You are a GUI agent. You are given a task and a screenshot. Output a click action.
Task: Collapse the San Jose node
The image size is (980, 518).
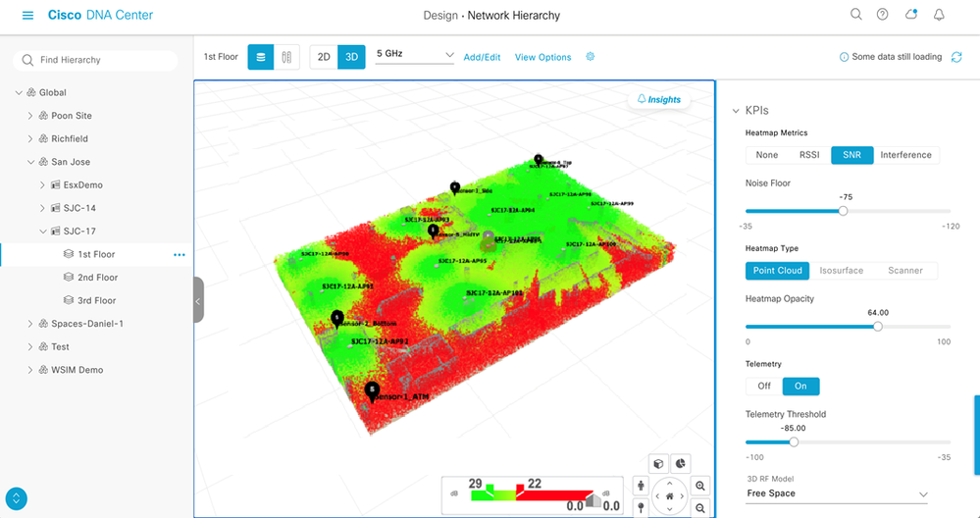coord(30,162)
